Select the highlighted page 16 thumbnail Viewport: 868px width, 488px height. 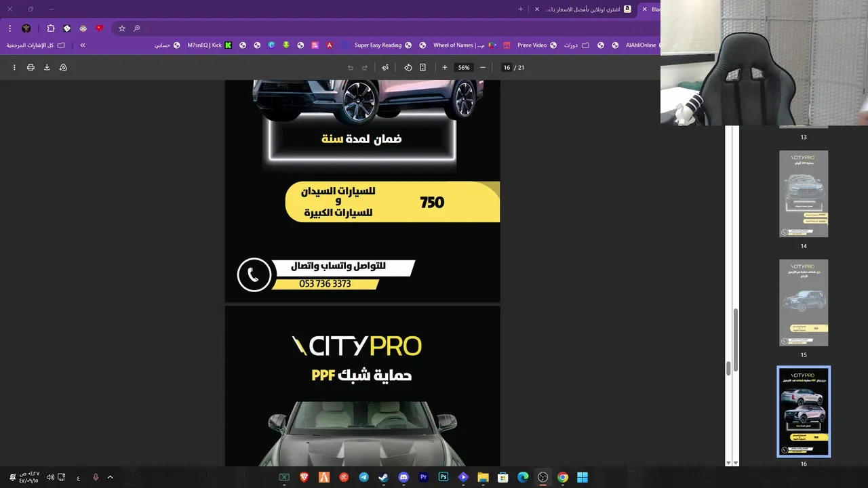point(804,411)
